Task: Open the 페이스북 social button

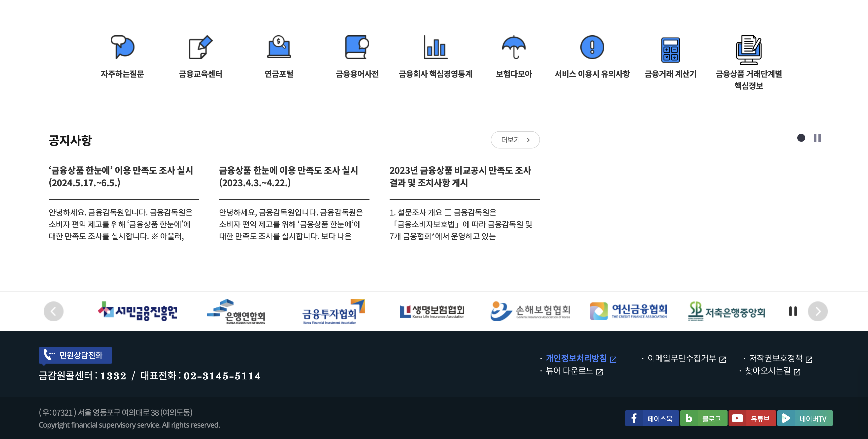Action: [652, 418]
